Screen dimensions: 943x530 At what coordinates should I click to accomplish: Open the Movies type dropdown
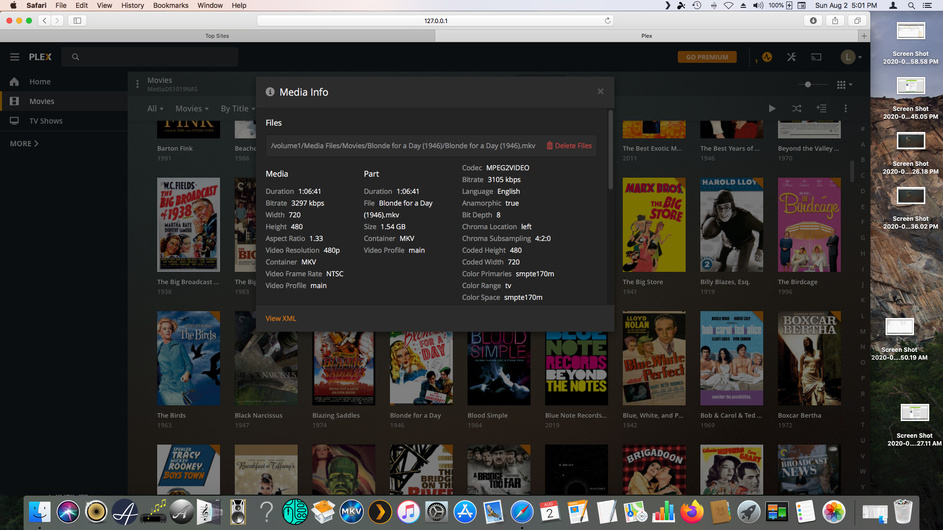point(192,109)
